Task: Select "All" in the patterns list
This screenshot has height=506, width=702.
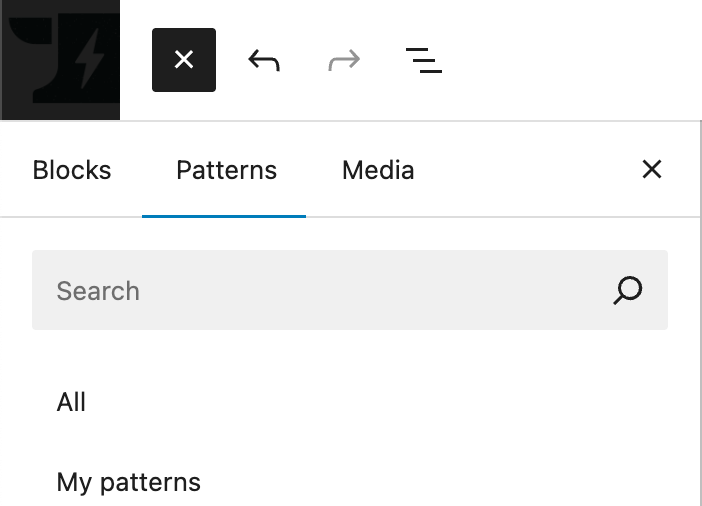Action: tap(72, 402)
